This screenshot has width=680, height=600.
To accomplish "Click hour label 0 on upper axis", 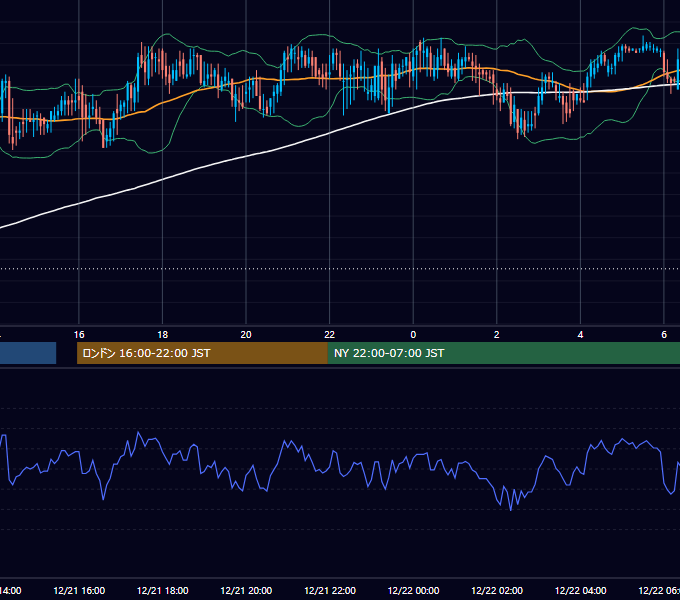I will pyautogui.click(x=413, y=335).
